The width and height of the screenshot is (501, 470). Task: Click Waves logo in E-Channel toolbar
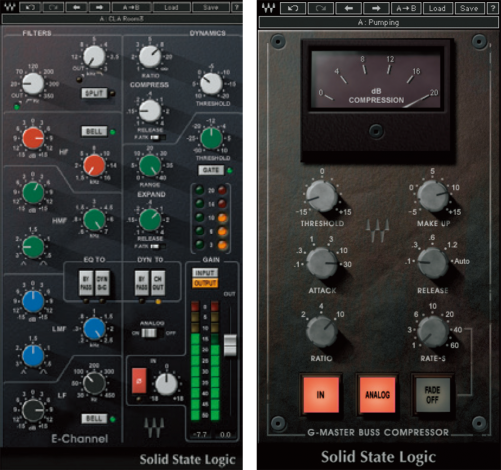[10, 7]
